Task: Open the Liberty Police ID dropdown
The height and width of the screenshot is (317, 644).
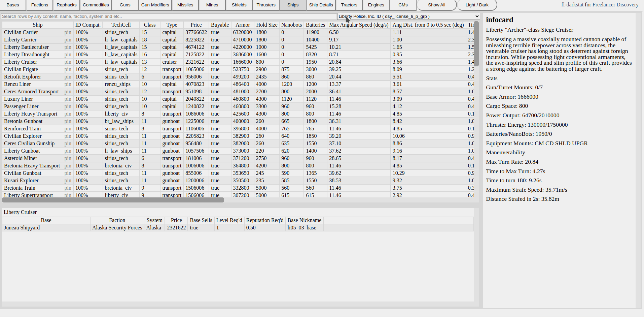Action: 408,17
